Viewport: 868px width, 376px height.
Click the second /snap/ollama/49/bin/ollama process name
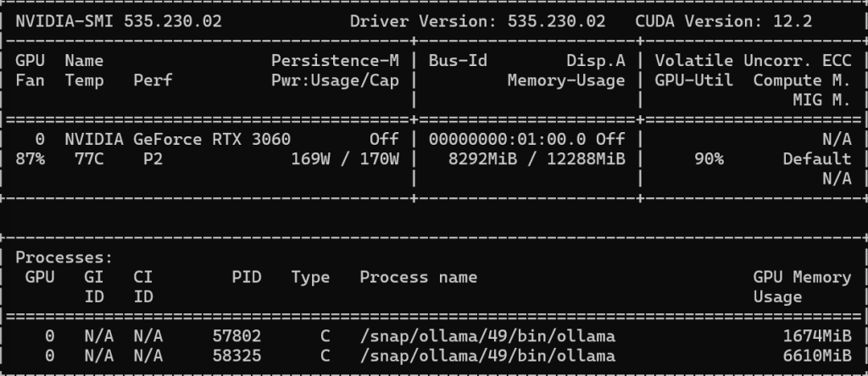[x=487, y=356]
